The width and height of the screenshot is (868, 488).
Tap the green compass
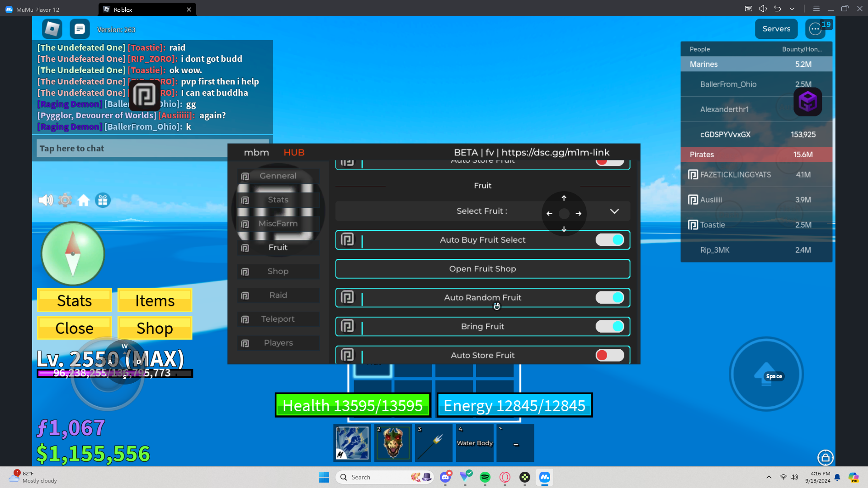click(x=73, y=253)
